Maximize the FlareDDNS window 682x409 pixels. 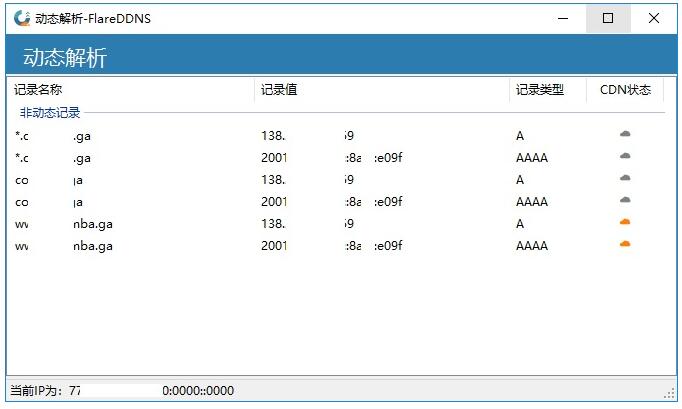(608, 18)
